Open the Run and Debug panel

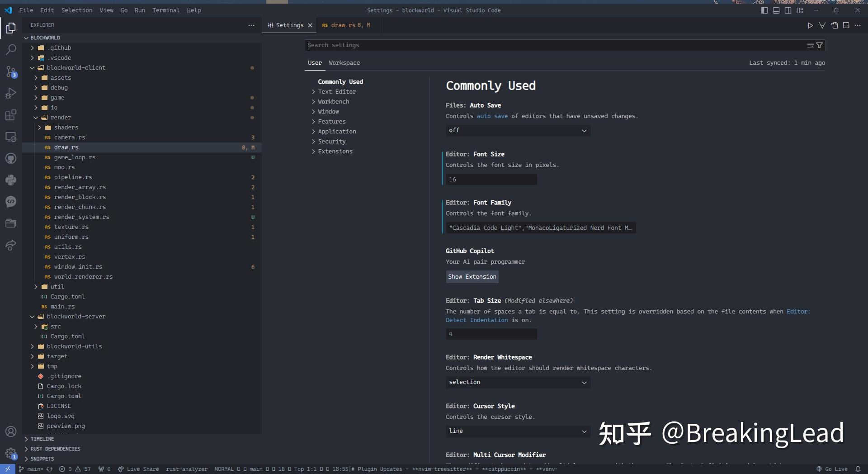click(x=11, y=93)
